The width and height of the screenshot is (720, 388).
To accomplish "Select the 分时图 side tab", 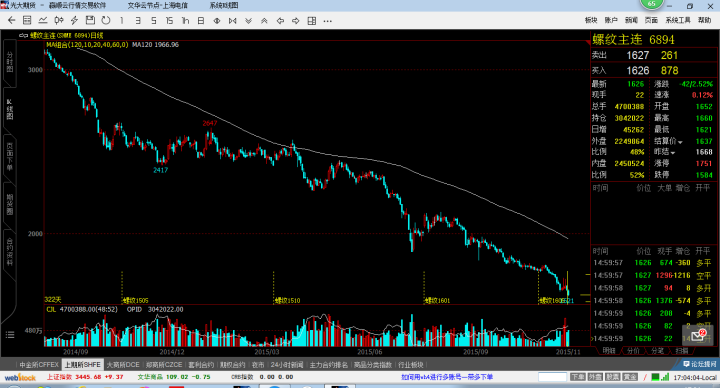I will (x=10, y=62).
